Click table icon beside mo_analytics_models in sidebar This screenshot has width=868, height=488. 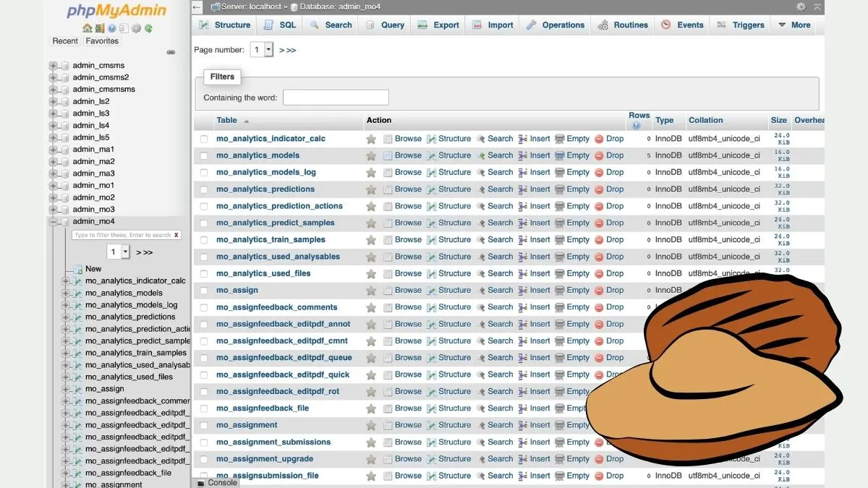click(x=78, y=293)
